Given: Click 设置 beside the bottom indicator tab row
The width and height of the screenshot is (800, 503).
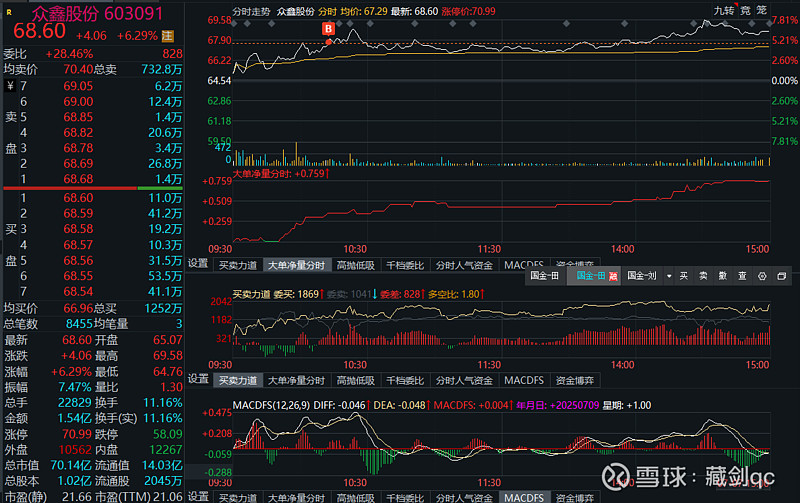Looking at the screenshot, I should (x=198, y=496).
